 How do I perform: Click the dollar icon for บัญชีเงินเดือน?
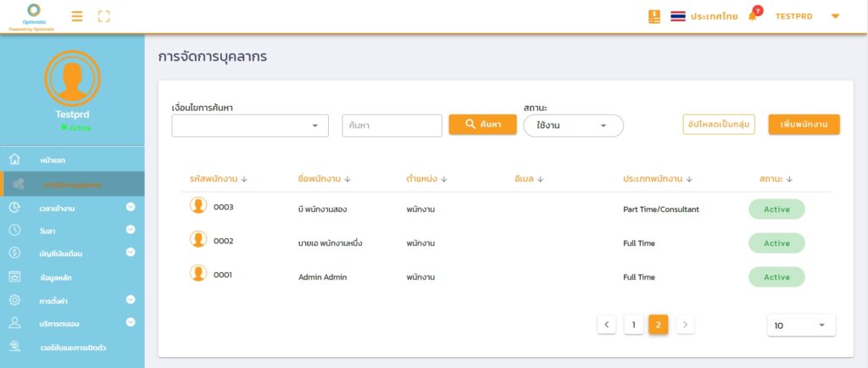point(14,252)
